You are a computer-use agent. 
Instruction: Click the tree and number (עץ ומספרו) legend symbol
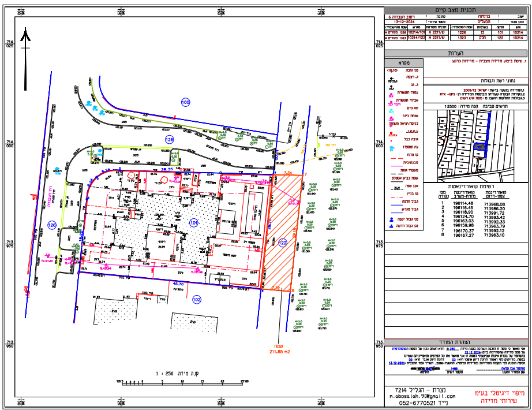click(x=391, y=147)
